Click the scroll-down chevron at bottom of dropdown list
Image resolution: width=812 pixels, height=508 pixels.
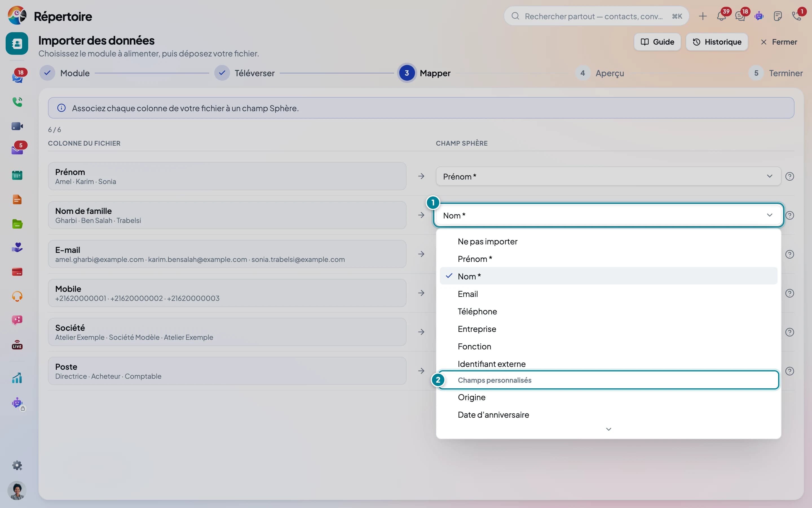tap(608, 429)
